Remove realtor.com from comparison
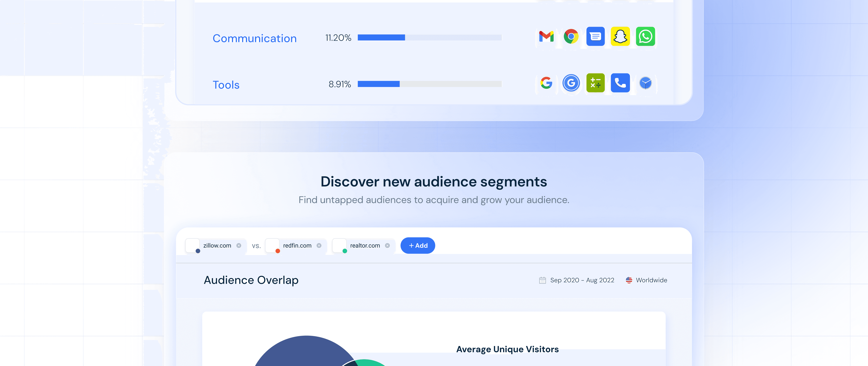This screenshot has width=868, height=366. [x=387, y=245]
